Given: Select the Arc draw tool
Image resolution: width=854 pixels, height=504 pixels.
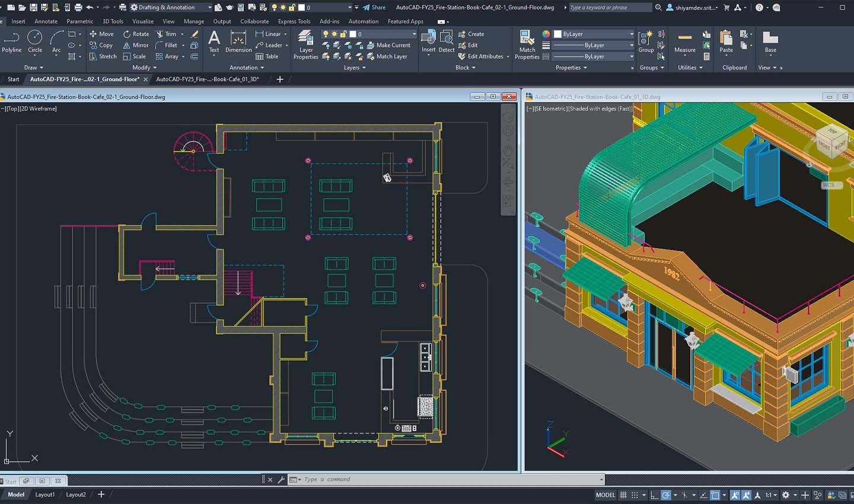Looking at the screenshot, I should point(56,42).
